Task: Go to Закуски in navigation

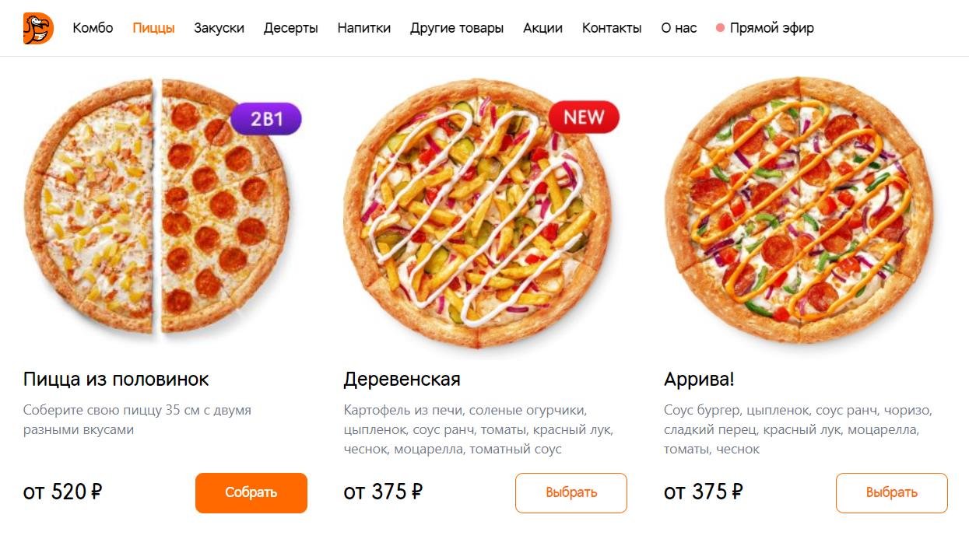Action: [219, 28]
